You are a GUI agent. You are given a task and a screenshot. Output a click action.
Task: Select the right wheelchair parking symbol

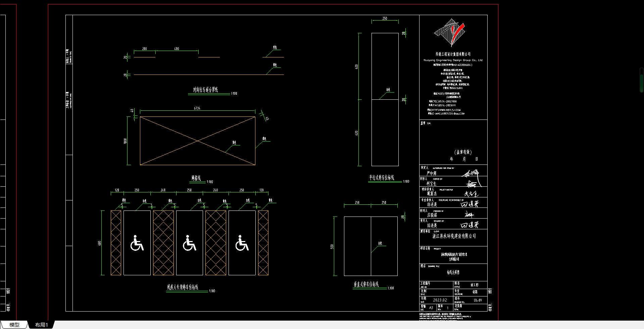click(242, 243)
